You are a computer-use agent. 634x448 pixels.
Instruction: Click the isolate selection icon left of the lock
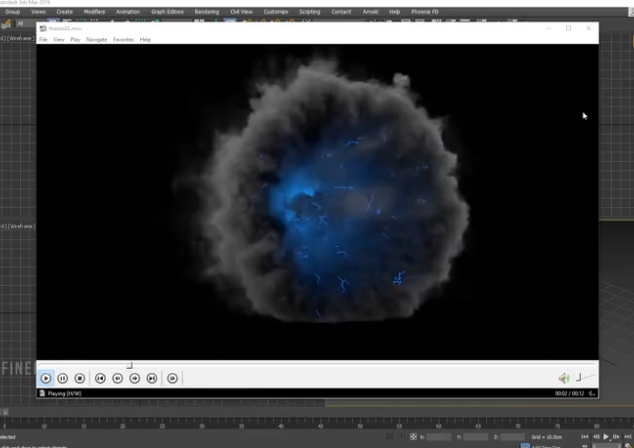pyautogui.click(x=389, y=437)
